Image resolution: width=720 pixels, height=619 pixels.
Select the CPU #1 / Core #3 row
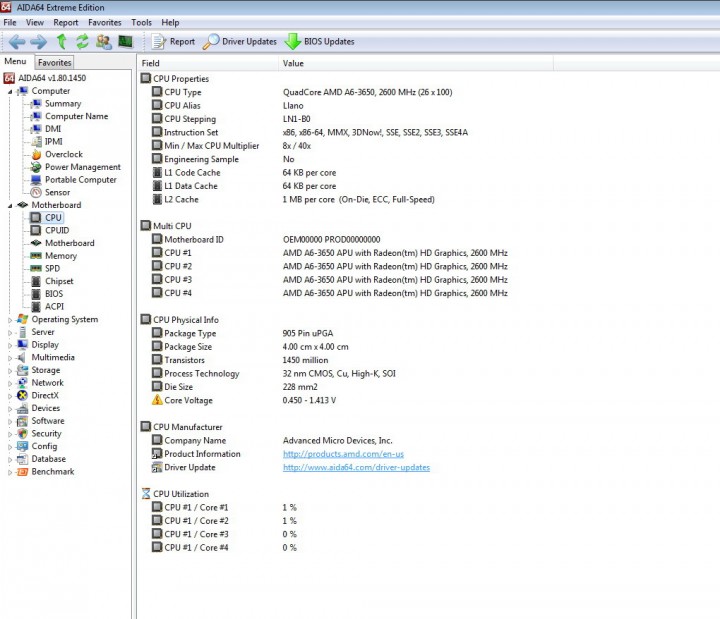224,535
